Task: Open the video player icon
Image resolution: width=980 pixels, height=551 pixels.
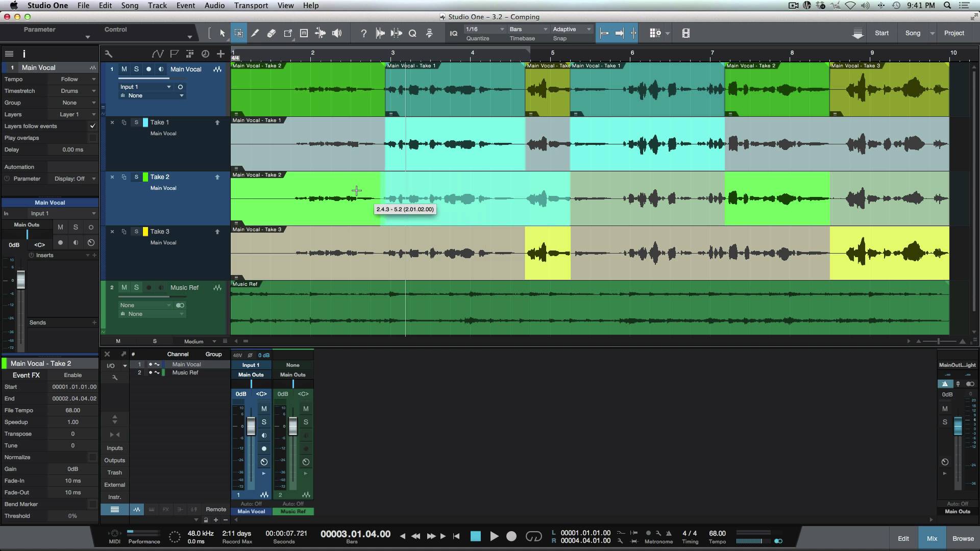Action: 685,33
